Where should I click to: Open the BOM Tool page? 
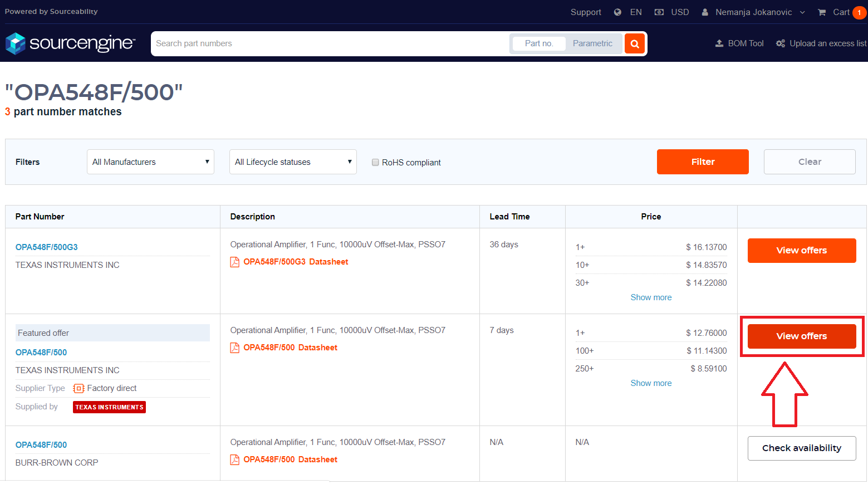(746, 43)
